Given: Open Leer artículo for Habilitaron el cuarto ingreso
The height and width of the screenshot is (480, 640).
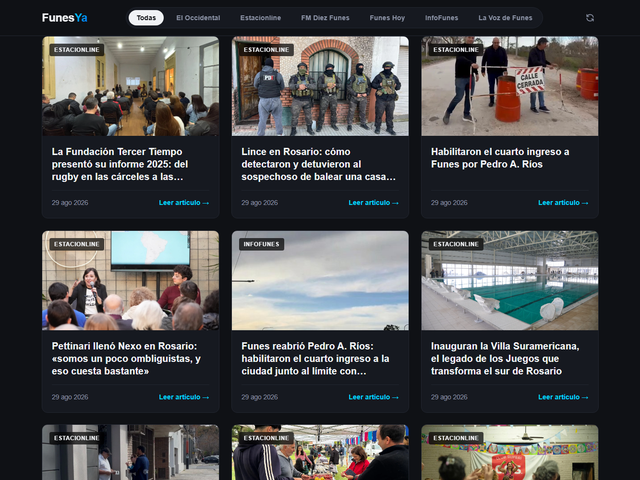Looking at the screenshot, I should tap(563, 203).
